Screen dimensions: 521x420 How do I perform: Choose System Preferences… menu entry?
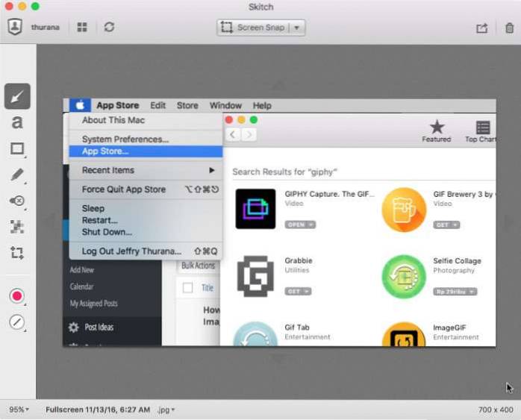point(146,139)
